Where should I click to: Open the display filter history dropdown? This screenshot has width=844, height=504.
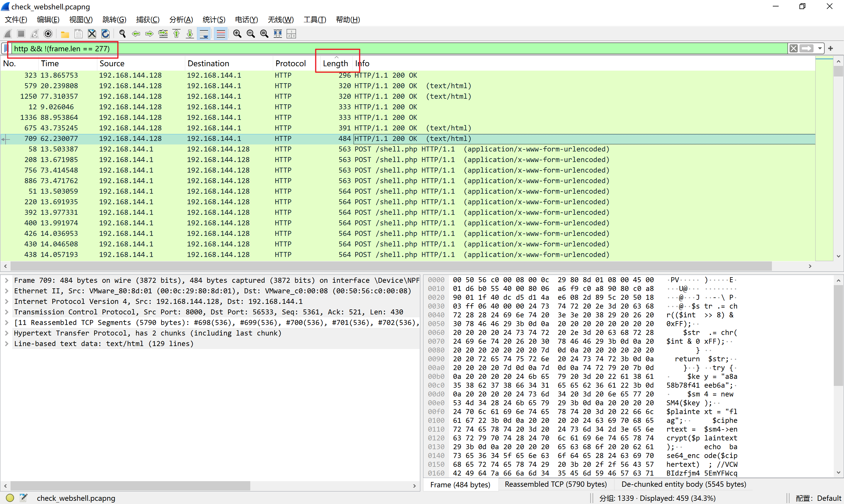(820, 49)
